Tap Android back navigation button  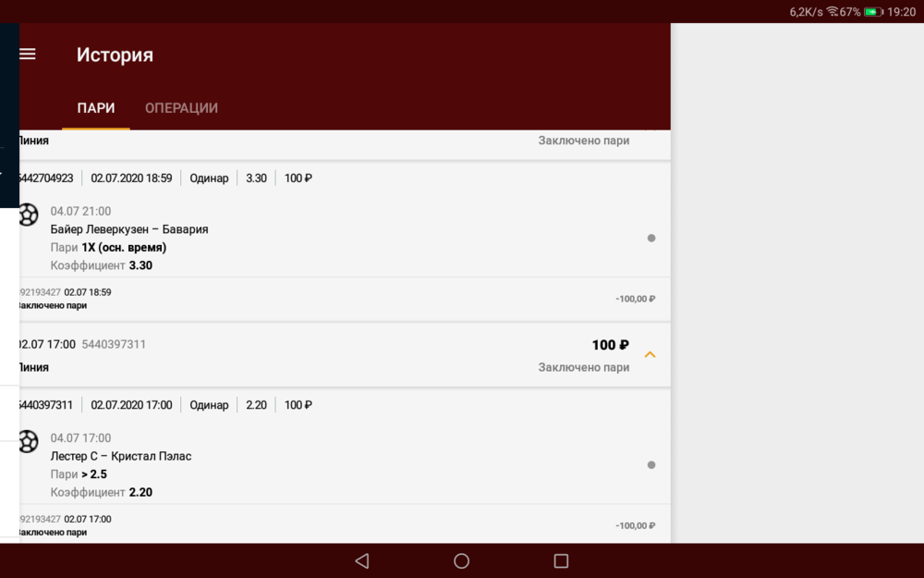click(362, 561)
